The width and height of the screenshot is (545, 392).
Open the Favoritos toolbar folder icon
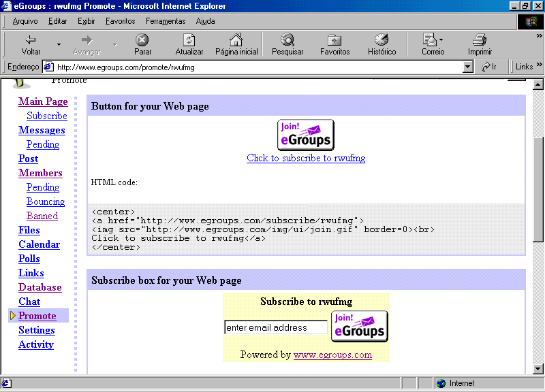334,39
